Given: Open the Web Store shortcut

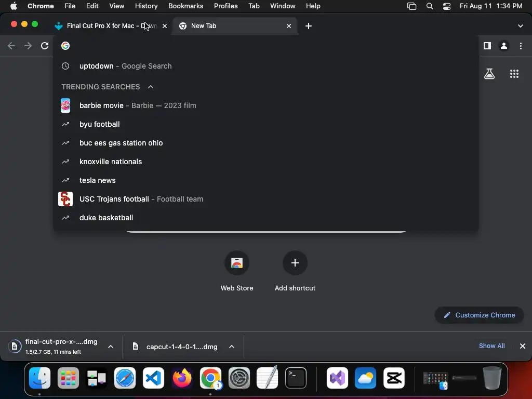Looking at the screenshot, I should click(x=237, y=271).
